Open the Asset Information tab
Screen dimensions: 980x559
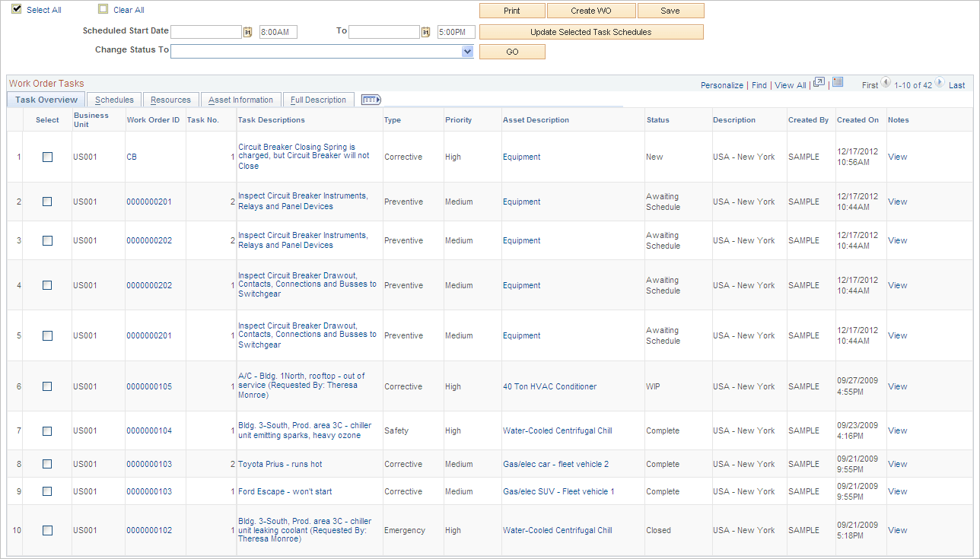tap(240, 99)
